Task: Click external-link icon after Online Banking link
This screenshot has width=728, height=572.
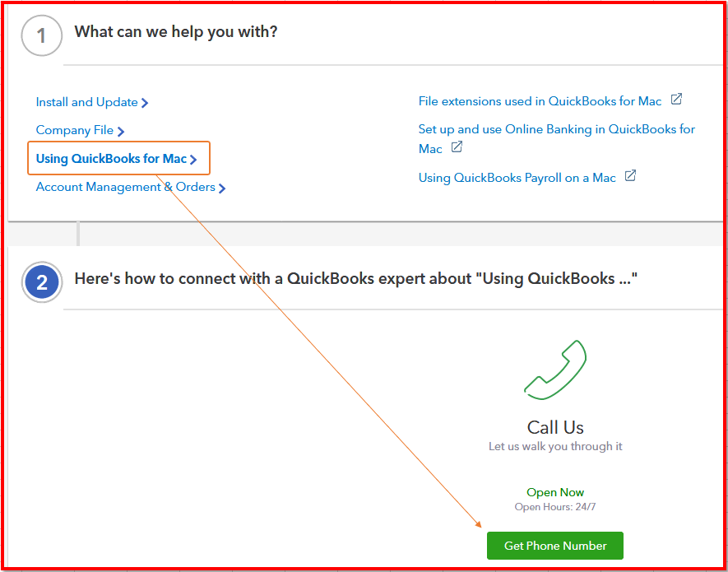Action: (457, 147)
